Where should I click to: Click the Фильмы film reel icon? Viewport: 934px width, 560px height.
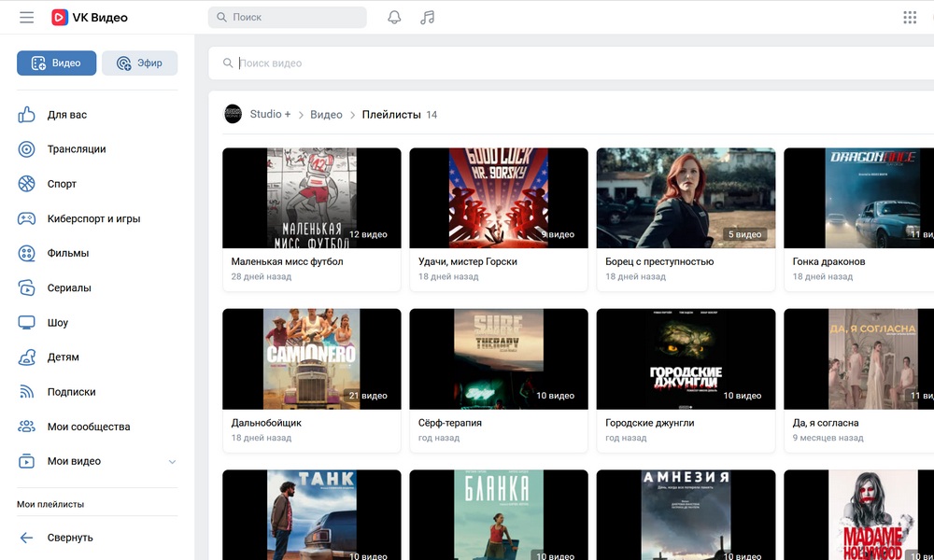point(26,253)
